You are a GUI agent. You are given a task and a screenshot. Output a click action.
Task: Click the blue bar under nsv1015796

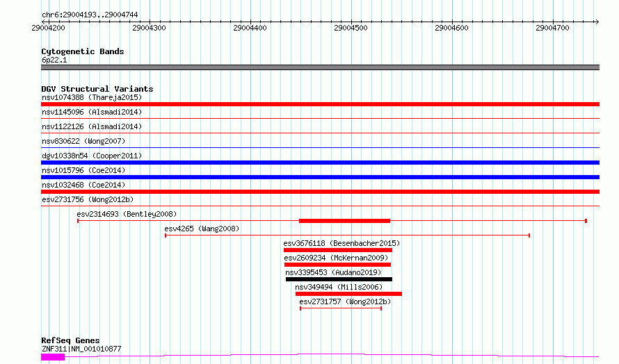(x=320, y=177)
